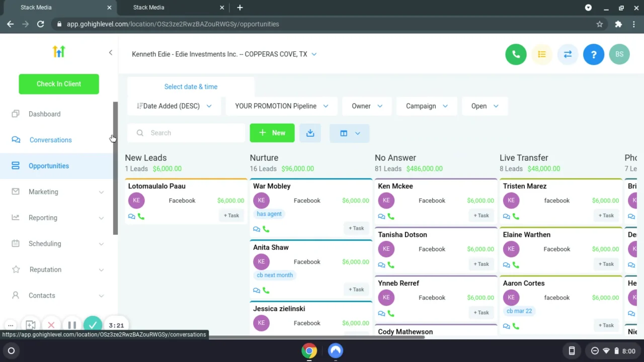The width and height of the screenshot is (644, 362).
Task: Bookmark this page with the star icon
Action: [x=600, y=24]
